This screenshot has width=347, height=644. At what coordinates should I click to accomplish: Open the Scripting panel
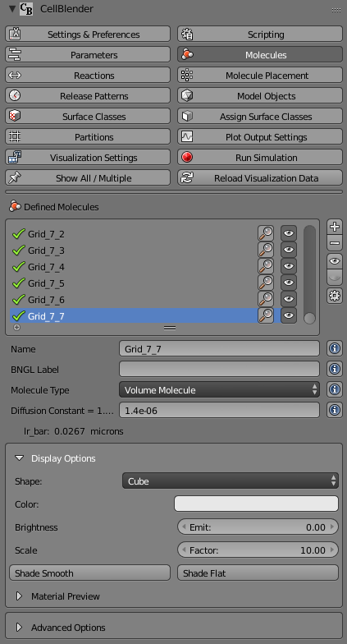(x=260, y=34)
